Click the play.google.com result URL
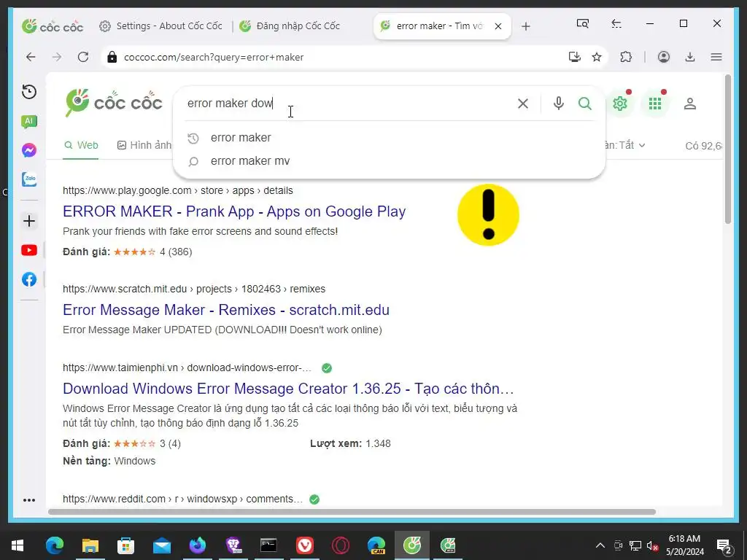747x560 pixels. click(178, 190)
